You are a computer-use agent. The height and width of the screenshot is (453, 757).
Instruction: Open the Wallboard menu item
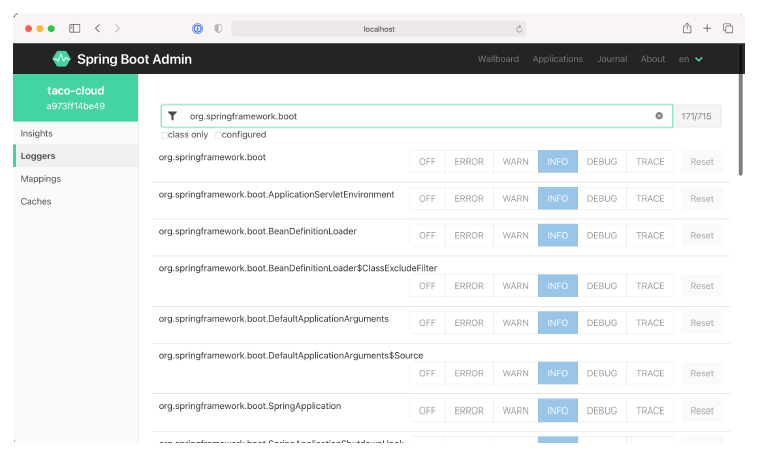pos(498,59)
